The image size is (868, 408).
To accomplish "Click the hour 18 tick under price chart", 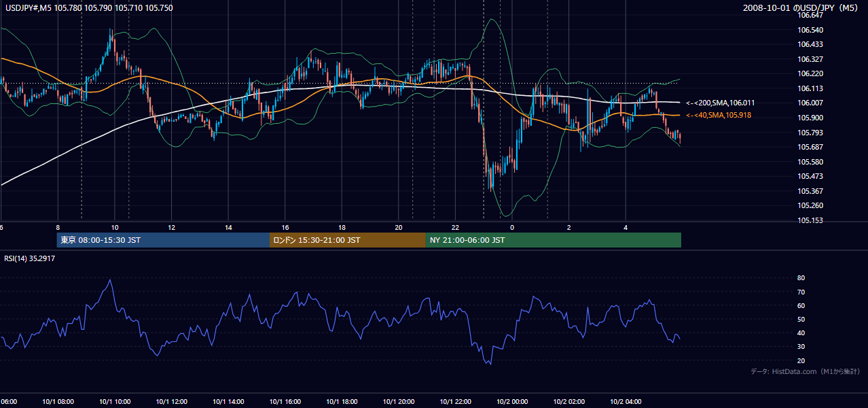I will [342, 228].
